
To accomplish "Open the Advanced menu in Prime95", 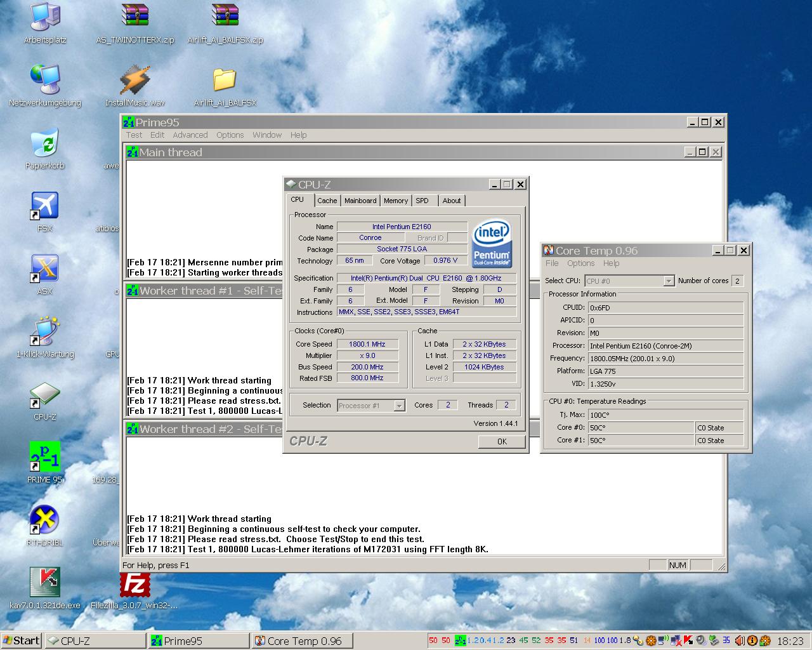I will tap(190, 135).
